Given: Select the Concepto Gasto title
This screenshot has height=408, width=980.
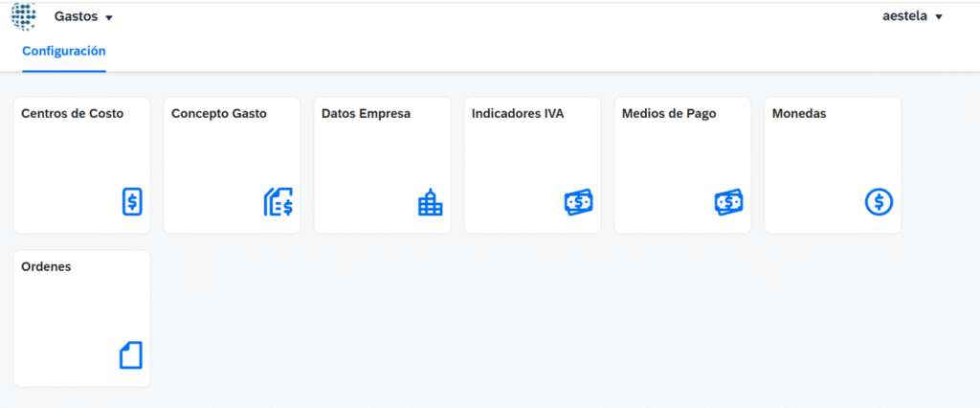Looking at the screenshot, I should 219,114.
